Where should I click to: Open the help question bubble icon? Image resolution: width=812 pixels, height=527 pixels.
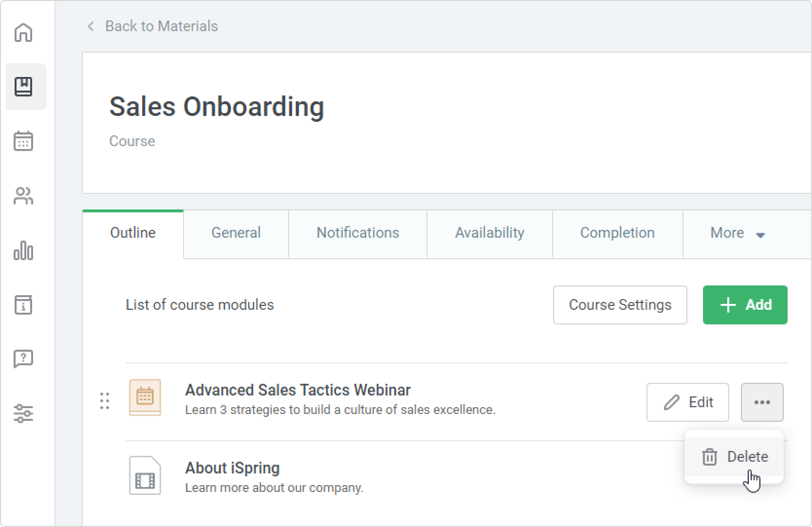coord(23,359)
